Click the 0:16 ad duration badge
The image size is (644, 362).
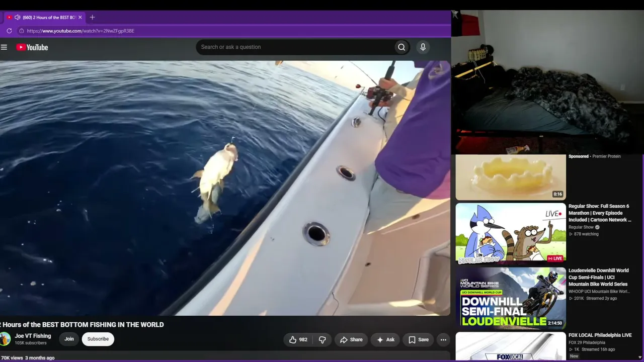(557, 195)
